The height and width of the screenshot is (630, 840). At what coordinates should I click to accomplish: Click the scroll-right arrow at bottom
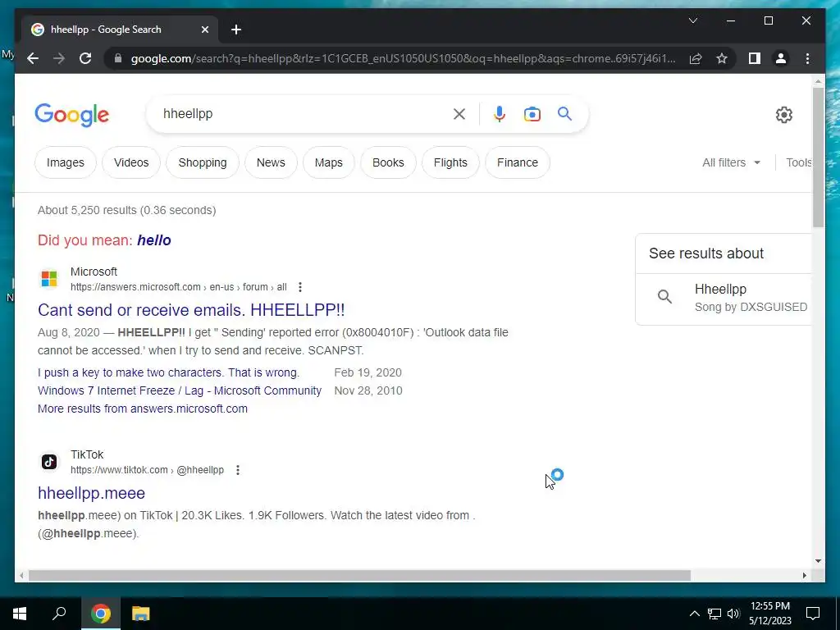(805, 575)
